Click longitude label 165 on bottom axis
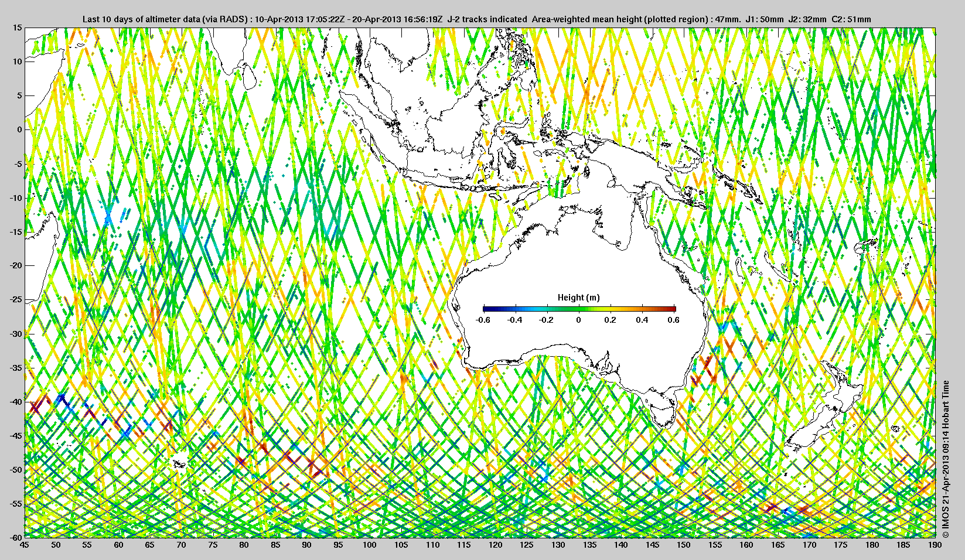 coord(778,545)
